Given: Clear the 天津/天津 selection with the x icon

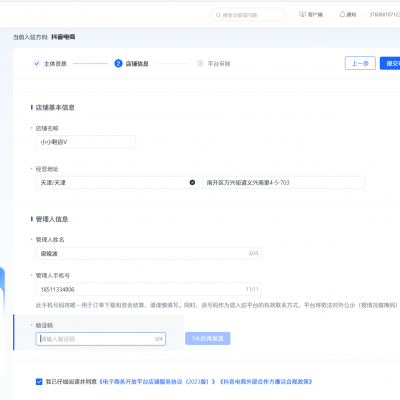Looking at the screenshot, I should (x=192, y=183).
